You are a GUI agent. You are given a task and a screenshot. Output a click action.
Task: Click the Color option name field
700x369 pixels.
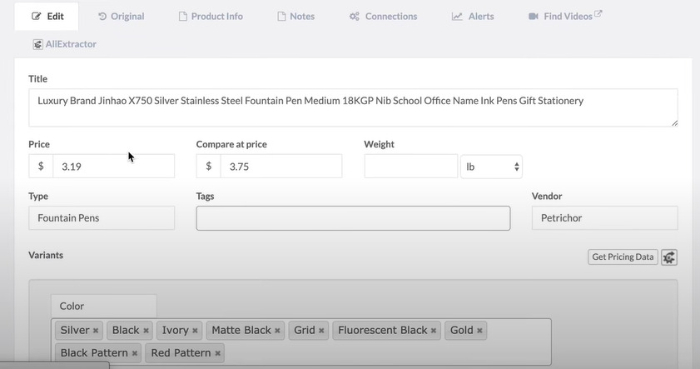pyautogui.click(x=104, y=306)
